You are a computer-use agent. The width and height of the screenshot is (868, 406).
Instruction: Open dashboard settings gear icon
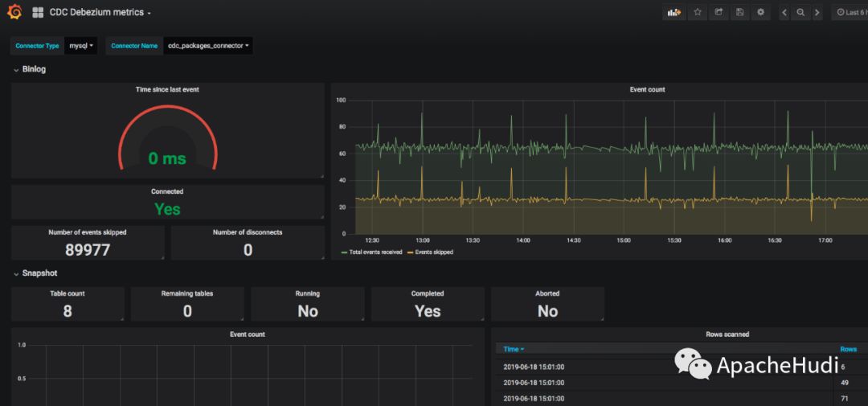760,12
